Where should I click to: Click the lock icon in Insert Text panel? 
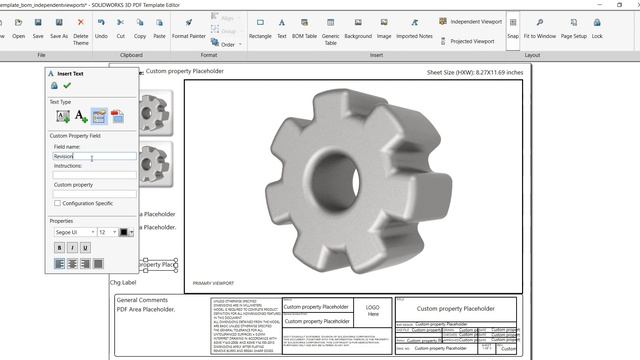pos(54,85)
